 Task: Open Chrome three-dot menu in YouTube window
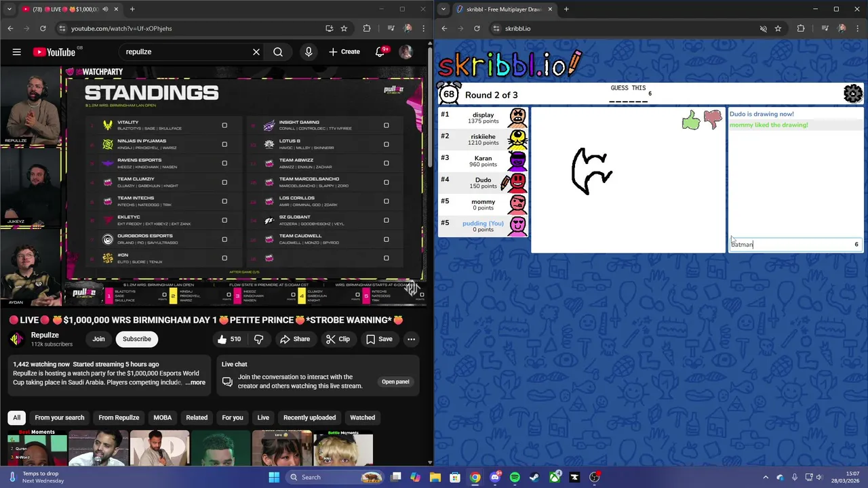pos(425,28)
